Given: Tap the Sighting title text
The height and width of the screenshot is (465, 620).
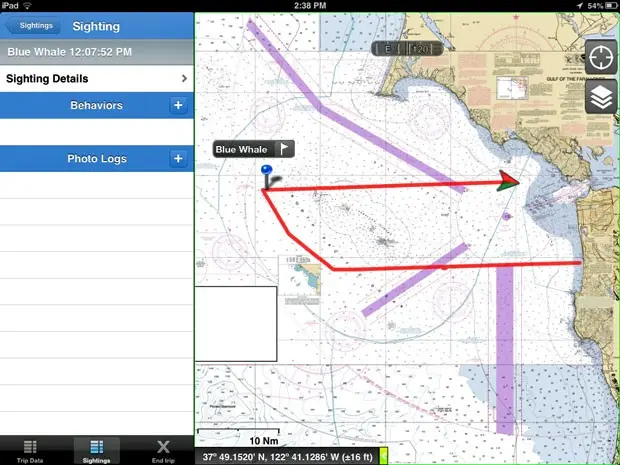Looking at the screenshot, I should (96, 26).
